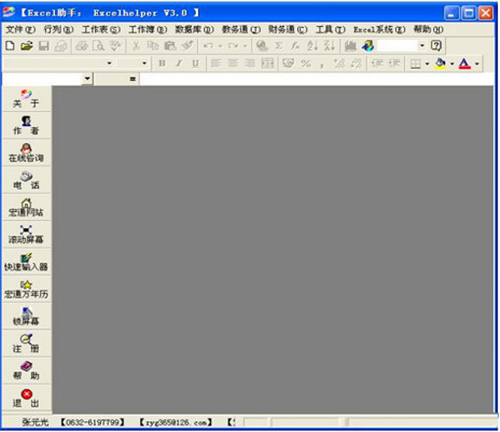Image resolution: width=500 pixels, height=432 pixels.
Task: Click the Name Box input field
Action: (x=42, y=79)
